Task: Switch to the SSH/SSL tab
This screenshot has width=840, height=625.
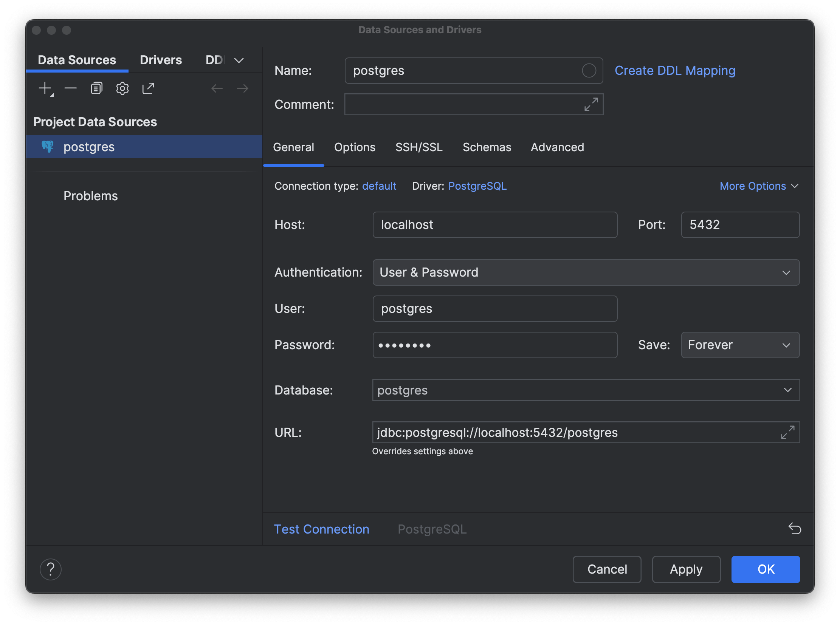Action: tap(418, 147)
